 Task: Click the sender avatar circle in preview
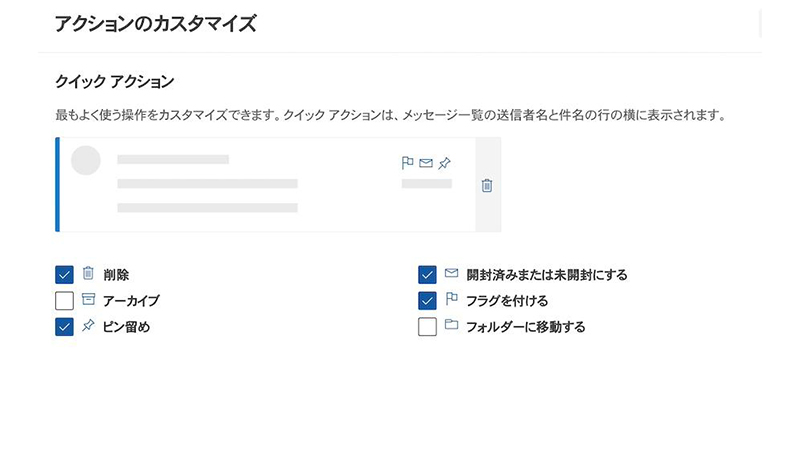click(x=86, y=161)
